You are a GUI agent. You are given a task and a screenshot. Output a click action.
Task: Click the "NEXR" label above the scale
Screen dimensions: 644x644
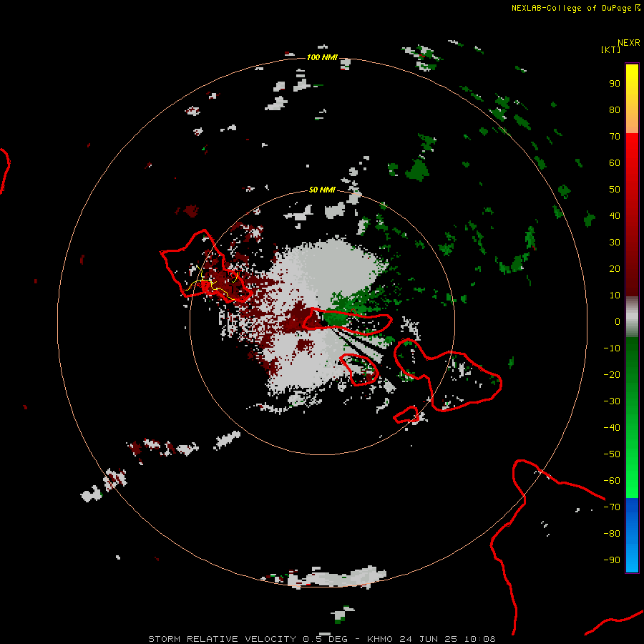click(x=628, y=43)
